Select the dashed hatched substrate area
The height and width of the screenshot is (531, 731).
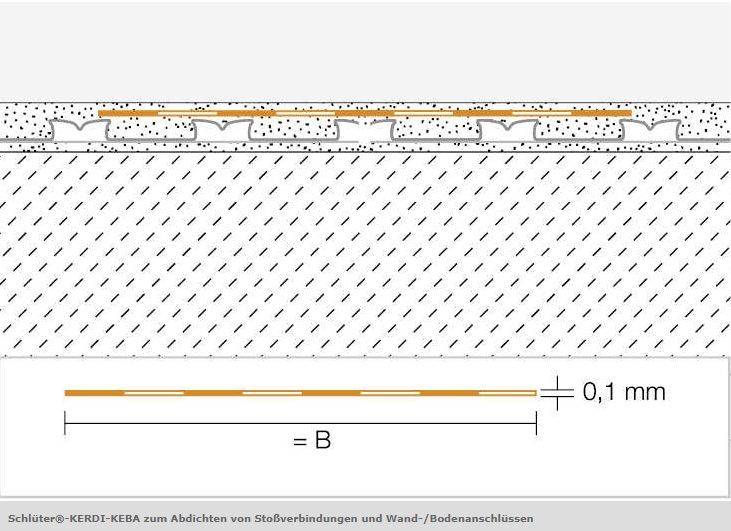(365, 254)
